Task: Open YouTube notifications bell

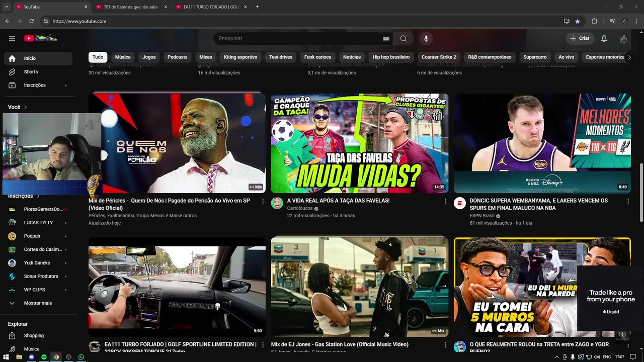Action: pos(604,39)
